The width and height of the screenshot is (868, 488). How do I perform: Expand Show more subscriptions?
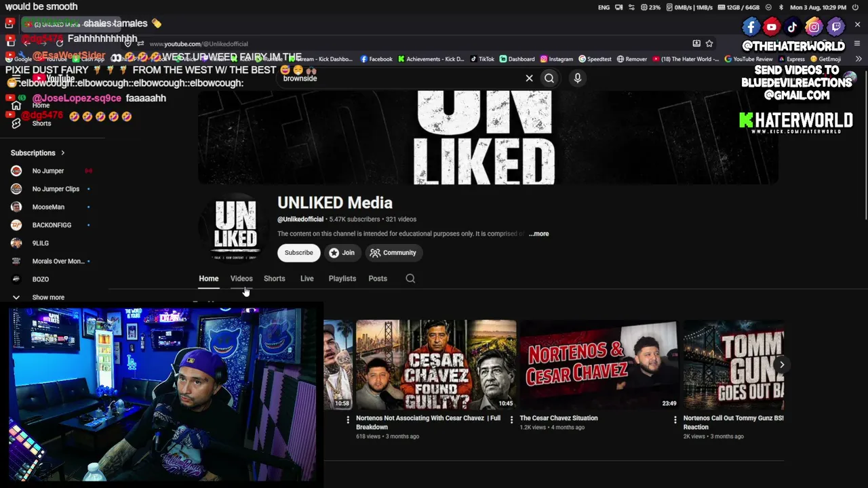[x=48, y=298]
